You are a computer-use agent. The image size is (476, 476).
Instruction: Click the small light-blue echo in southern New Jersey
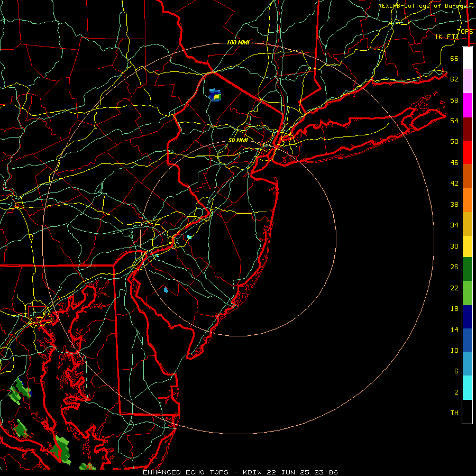pos(166,290)
